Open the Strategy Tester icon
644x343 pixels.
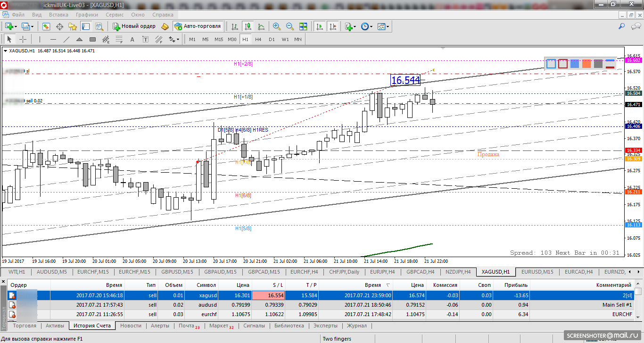99,26
